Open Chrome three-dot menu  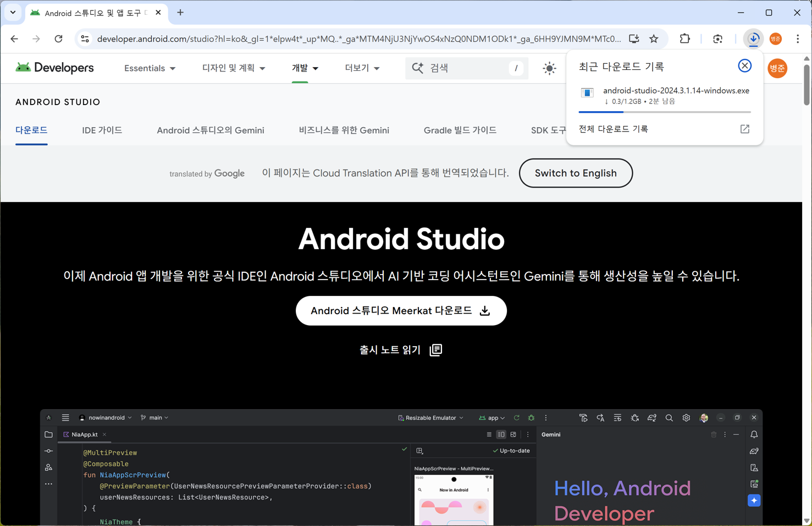click(x=798, y=39)
